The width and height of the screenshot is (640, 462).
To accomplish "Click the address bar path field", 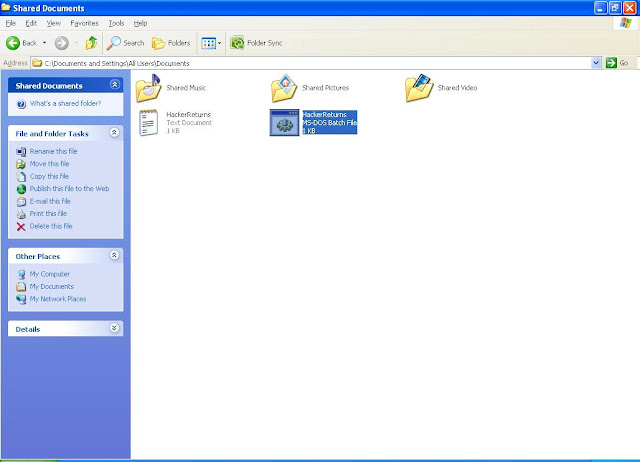I will point(311,63).
